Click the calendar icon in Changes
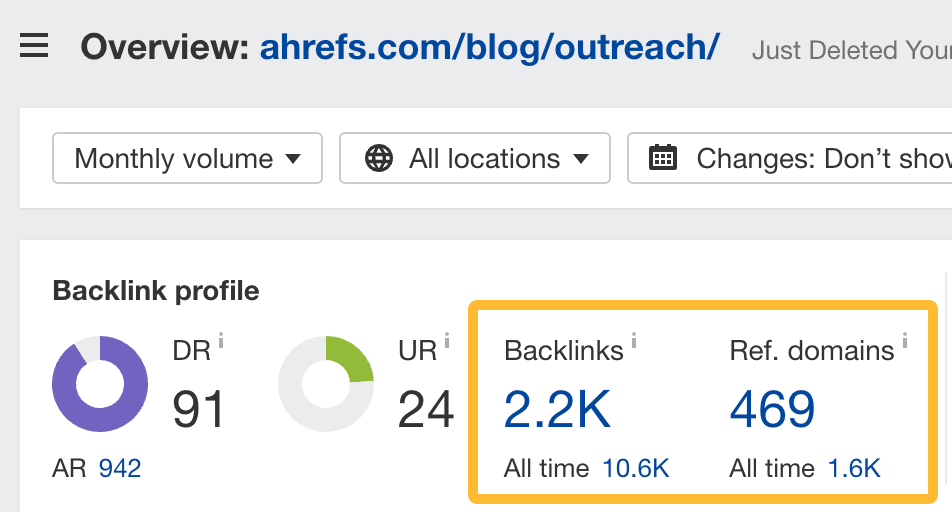The height and width of the screenshot is (512, 952). point(663,157)
